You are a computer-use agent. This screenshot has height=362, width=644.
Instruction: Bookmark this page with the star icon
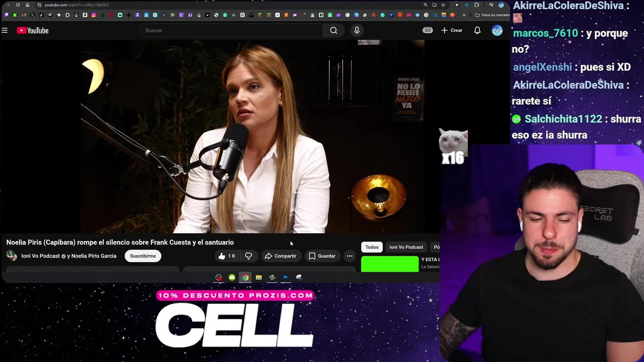[443, 5]
